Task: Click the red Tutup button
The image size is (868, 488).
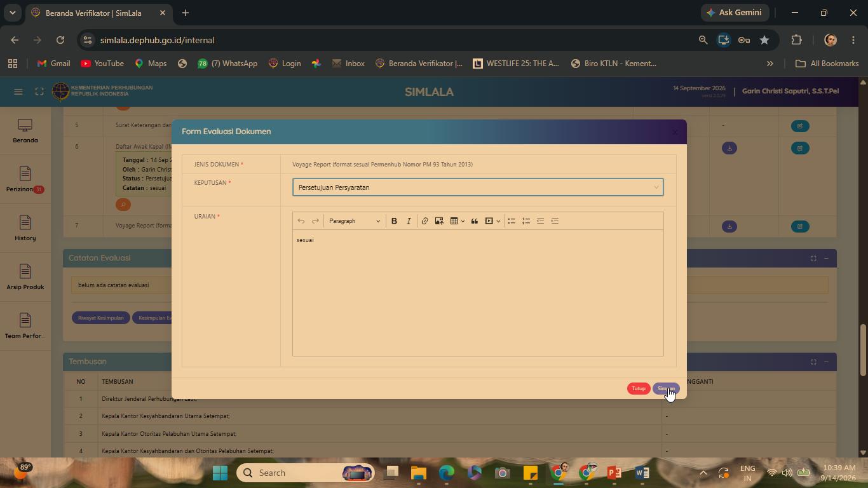Action: click(x=639, y=389)
